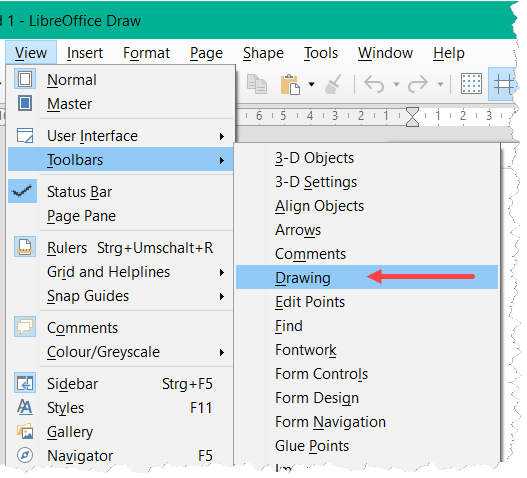Viewport: 527px width, 478px height.
Task: Toggle Rulers with Strg+Umschalt+R entry
Action: coord(120,248)
